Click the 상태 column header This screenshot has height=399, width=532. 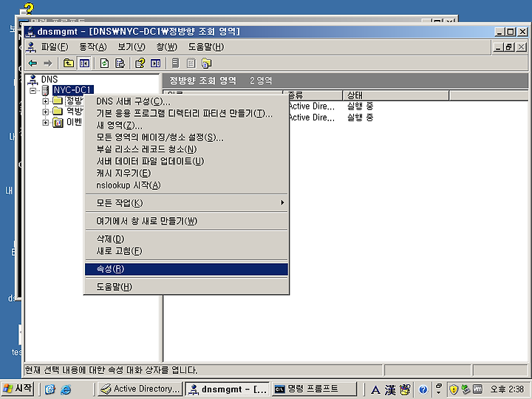click(x=396, y=95)
